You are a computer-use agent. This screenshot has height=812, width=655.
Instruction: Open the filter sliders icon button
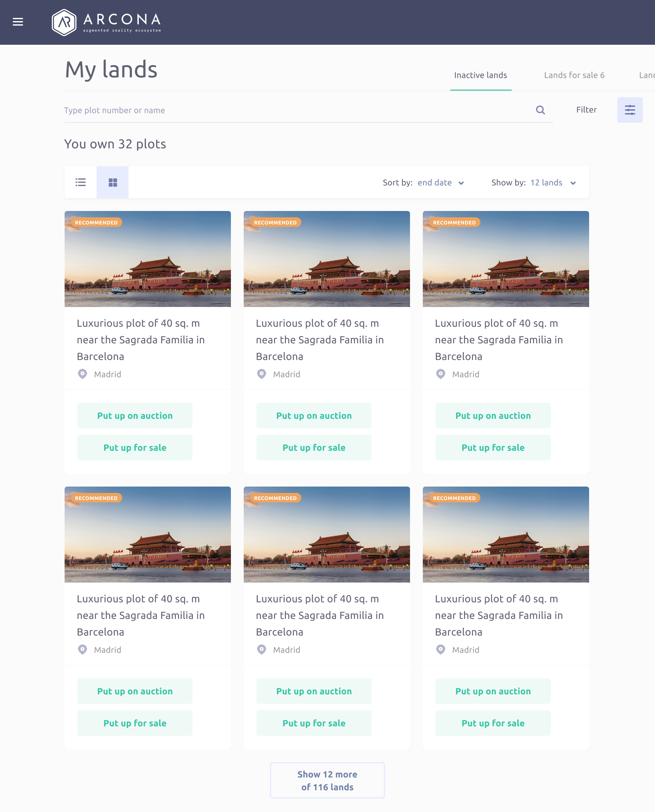[630, 110]
